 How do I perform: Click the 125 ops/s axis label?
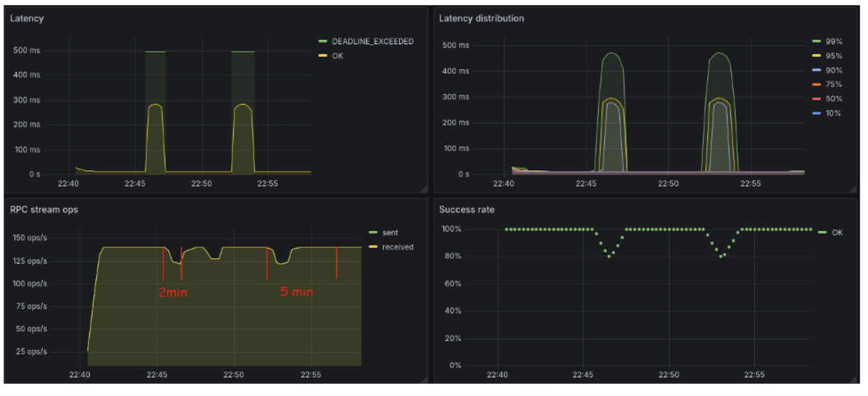[31, 261]
